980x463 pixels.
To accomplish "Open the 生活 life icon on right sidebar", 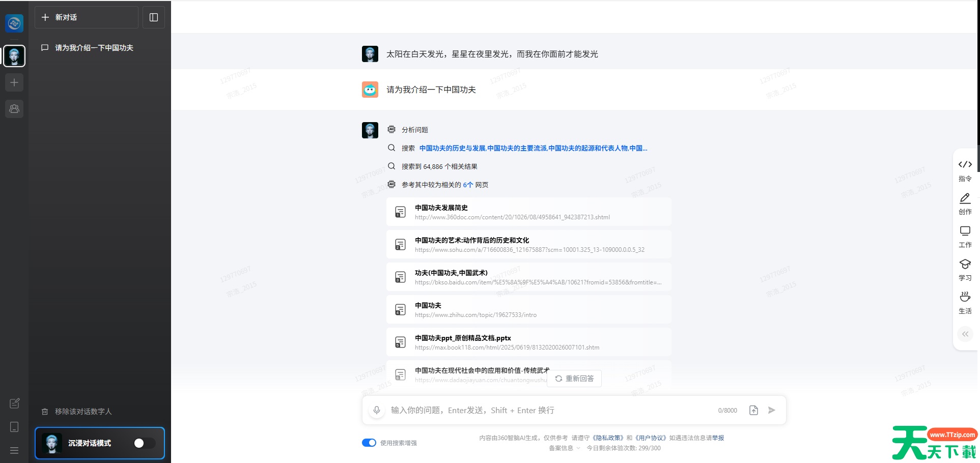I will (965, 302).
